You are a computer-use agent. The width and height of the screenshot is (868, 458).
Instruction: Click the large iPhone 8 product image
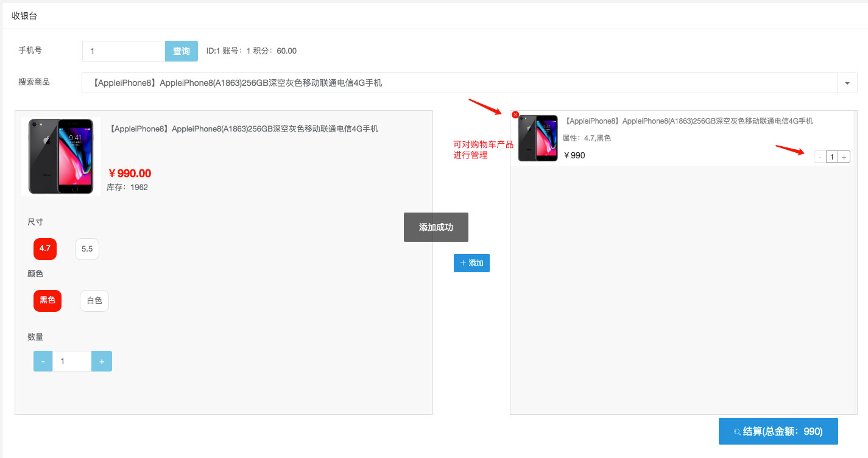[x=61, y=157]
